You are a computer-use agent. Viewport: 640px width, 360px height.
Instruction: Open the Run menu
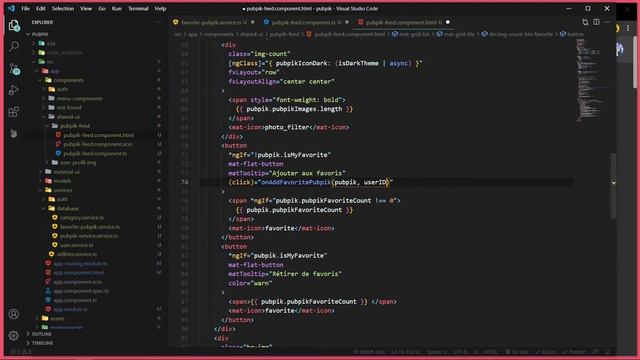point(116,8)
